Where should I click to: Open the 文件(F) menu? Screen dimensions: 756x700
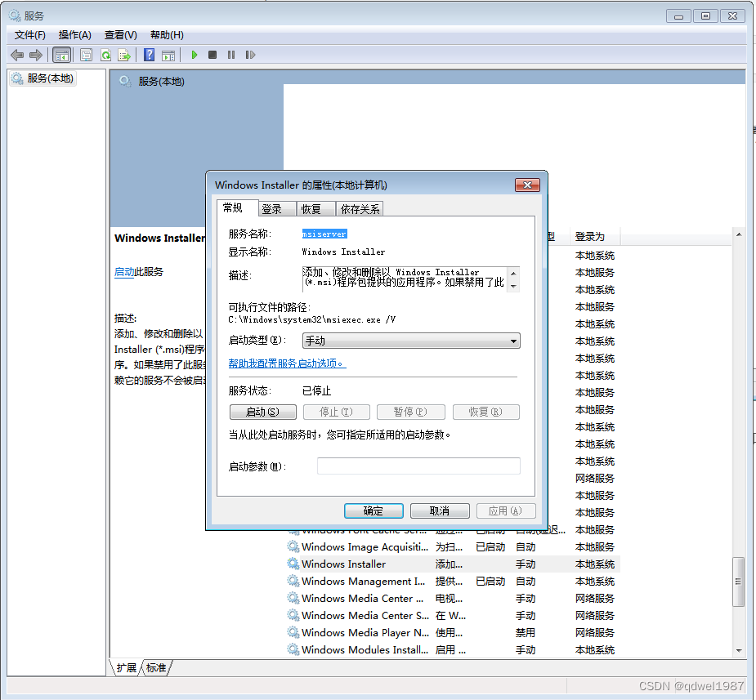point(30,35)
